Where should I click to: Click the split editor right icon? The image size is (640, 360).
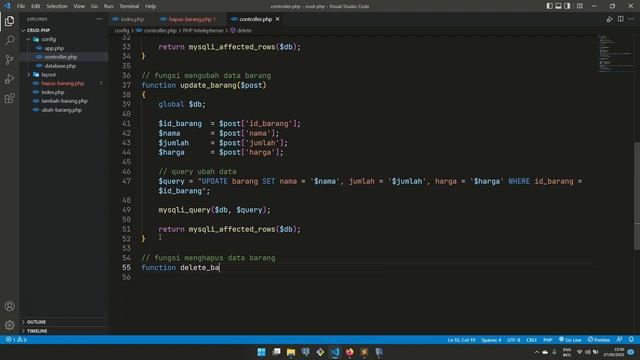pyautogui.click(x=620, y=19)
